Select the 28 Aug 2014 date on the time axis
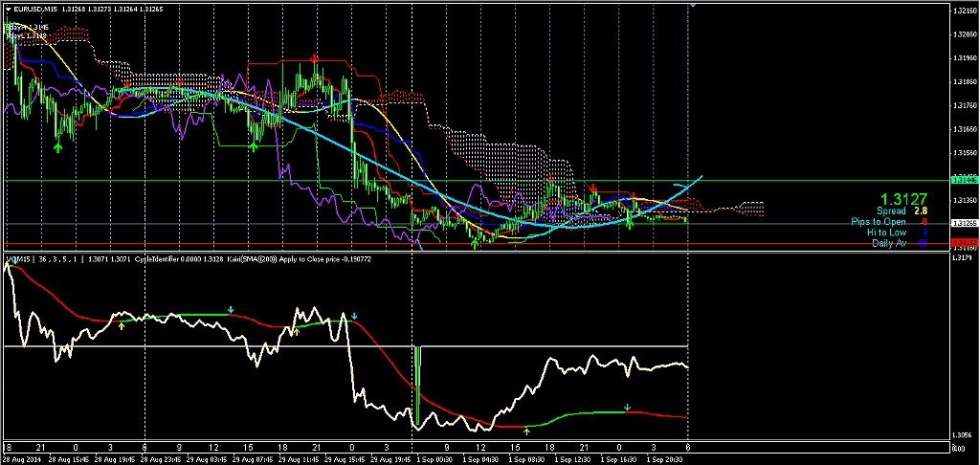This screenshot has height=465, width=980. pyautogui.click(x=21, y=457)
